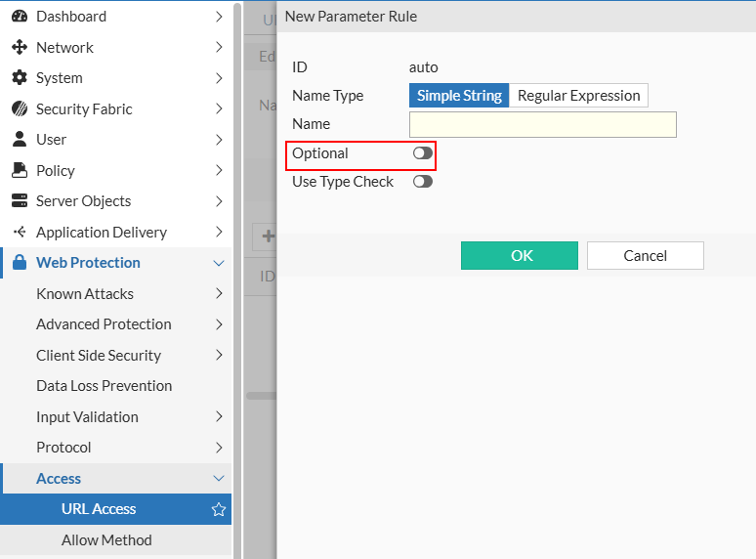Screen dimensions: 756x559
Task: Select Regular Expression name type
Action: coord(578,96)
